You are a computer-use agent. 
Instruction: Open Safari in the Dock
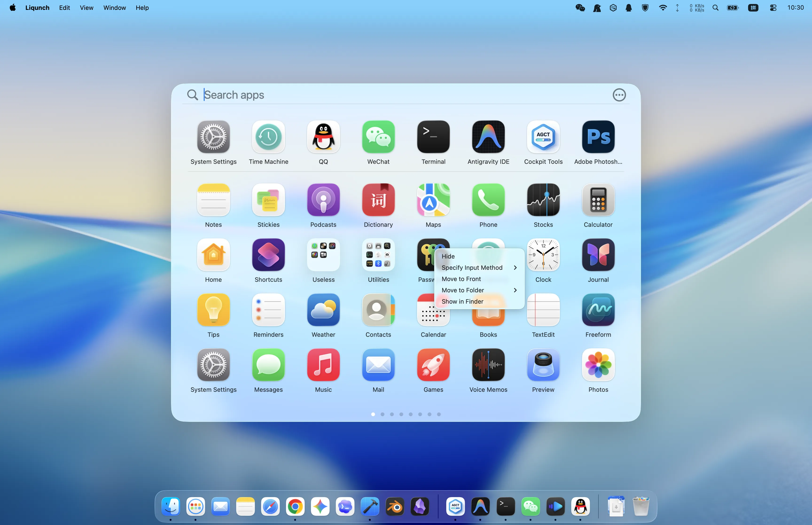(x=270, y=507)
